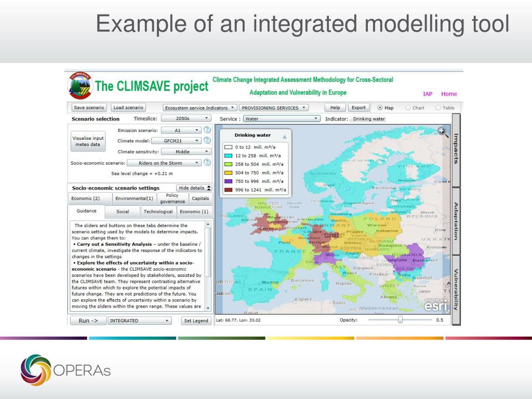
Task: Open help for Socio-economic scenario
Action: [x=207, y=163]
